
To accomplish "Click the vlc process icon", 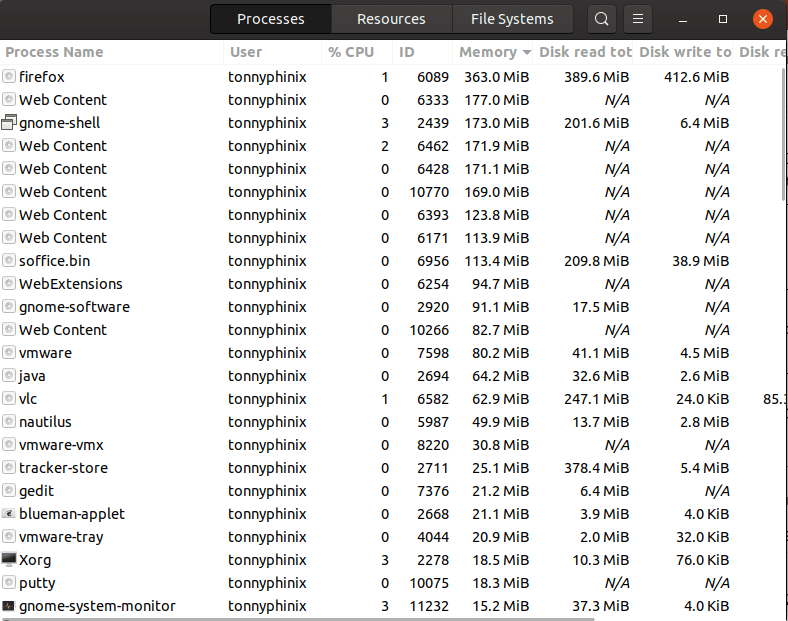I will (x=9, y=398).
